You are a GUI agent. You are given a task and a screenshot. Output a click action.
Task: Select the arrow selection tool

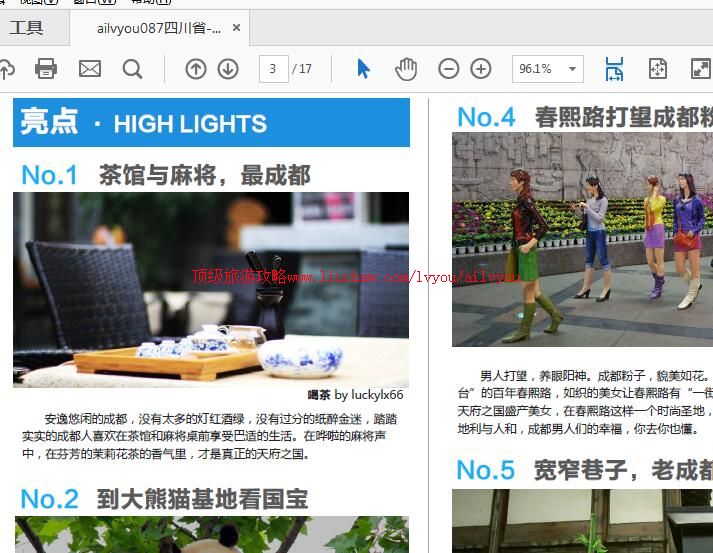coord(363,69)
